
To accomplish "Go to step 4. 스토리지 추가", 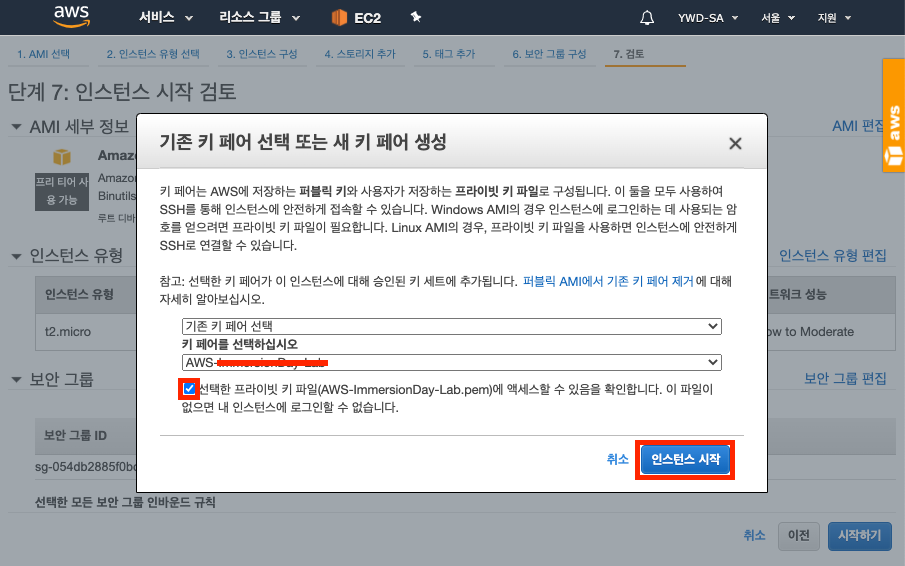I will (360, 54).
